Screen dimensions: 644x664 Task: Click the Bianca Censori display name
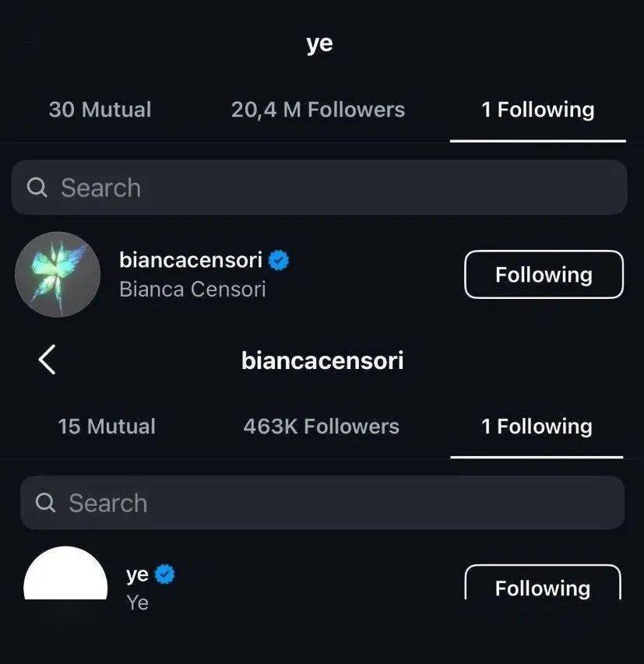coord(192,290)
